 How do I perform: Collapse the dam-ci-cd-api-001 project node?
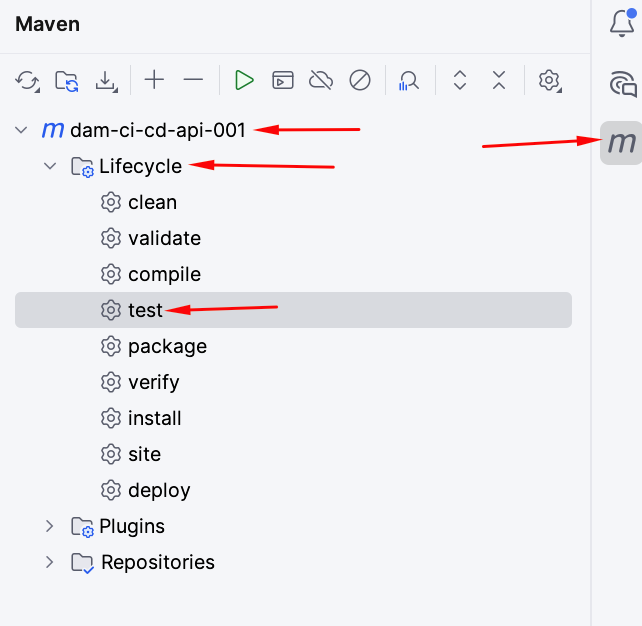(x=21, y=130)
